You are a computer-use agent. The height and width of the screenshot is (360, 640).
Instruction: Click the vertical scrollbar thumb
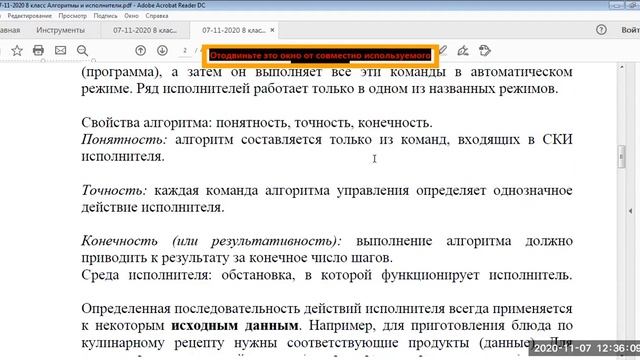pos(622,156)
